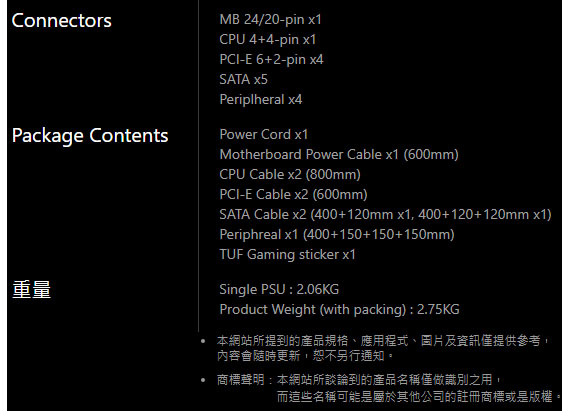Click the 重量 weight heading
The width and height of the screenshot is (570, 411).
[31, 289]
